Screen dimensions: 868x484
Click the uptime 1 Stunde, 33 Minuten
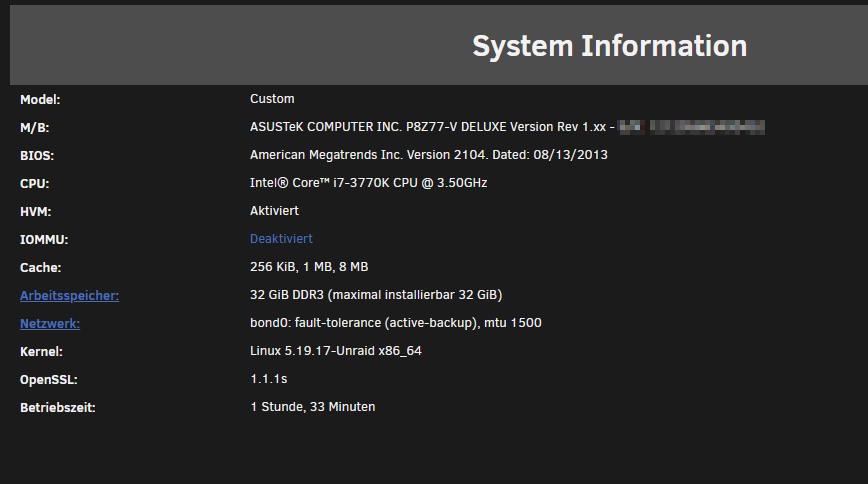[312, 407]
